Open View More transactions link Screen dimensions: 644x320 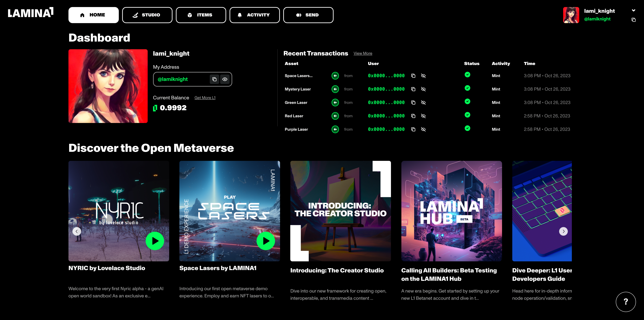click(363, 53)
